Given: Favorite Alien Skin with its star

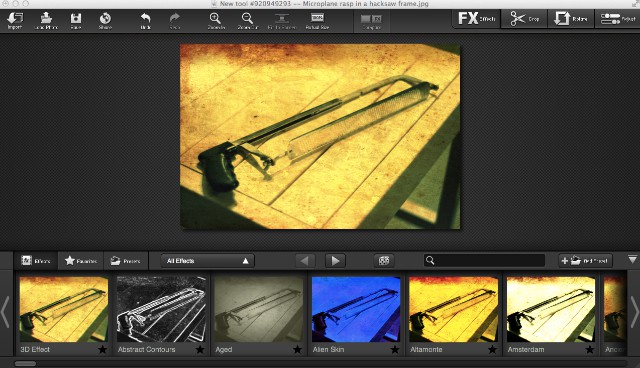Looking at the screenshot, I should pyautogui.click(x=395, y=350).
